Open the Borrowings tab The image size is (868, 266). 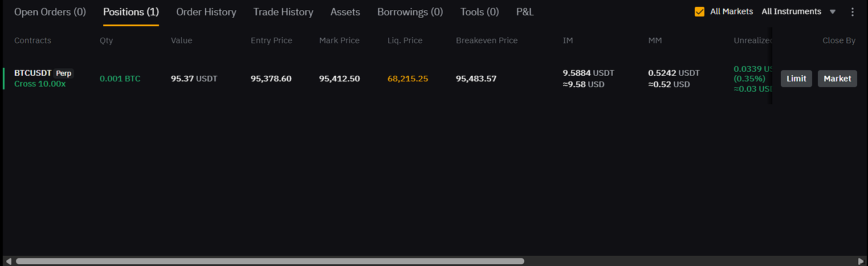[x=410, y=12]
